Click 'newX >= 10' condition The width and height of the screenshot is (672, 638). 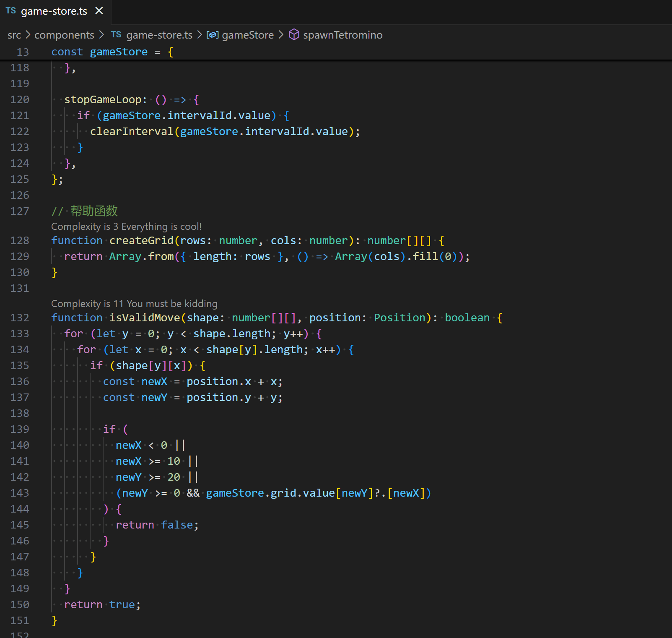148,461
